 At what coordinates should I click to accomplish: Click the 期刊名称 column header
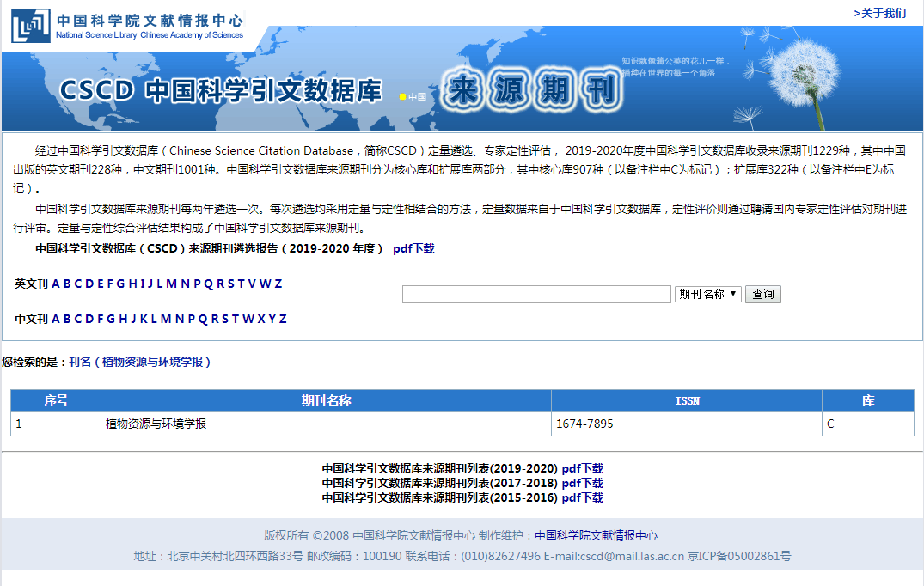point(326,400)
